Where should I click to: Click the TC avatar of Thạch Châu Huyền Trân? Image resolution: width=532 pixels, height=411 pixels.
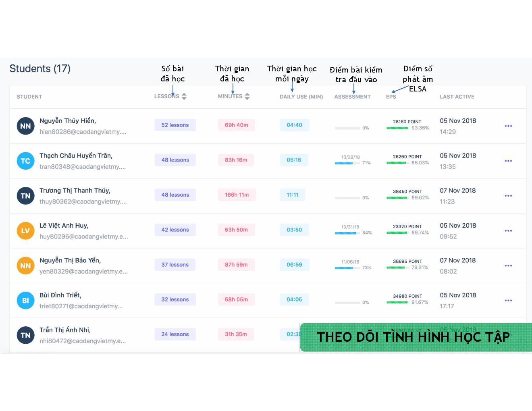(25, 161)
